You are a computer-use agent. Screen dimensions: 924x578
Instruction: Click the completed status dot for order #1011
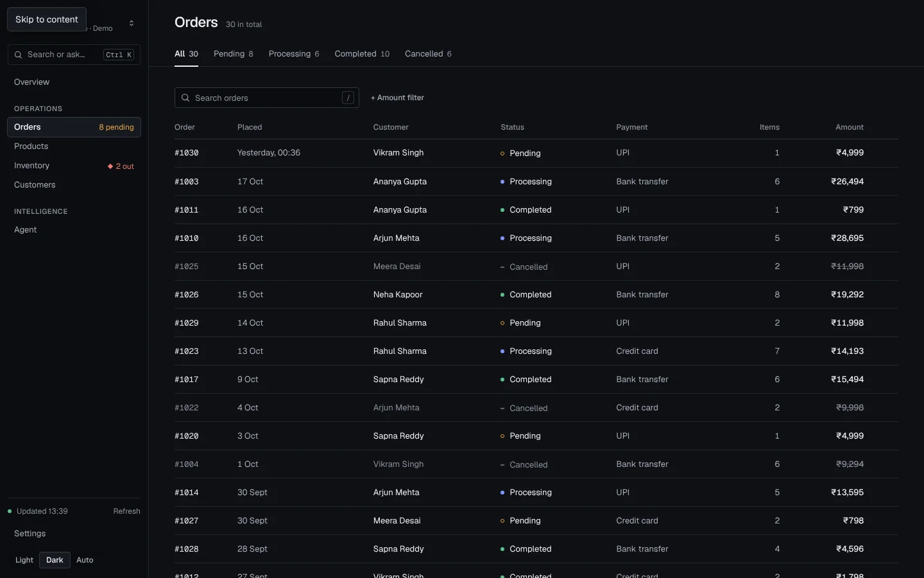tap(502, 210)
